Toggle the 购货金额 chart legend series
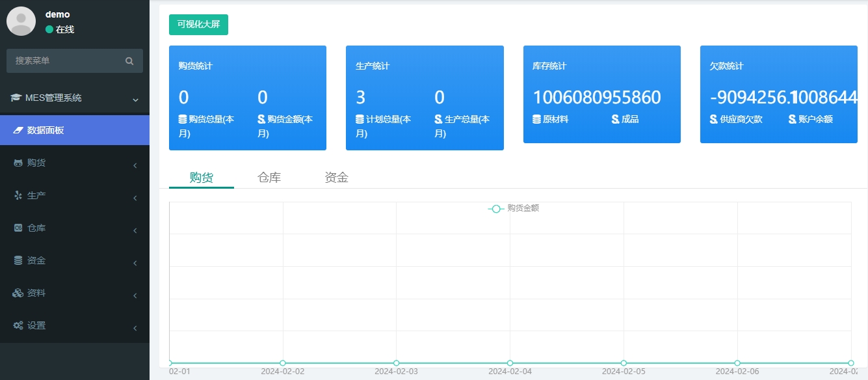This screenshot has width=868, height=380. (x=514, y=208)
